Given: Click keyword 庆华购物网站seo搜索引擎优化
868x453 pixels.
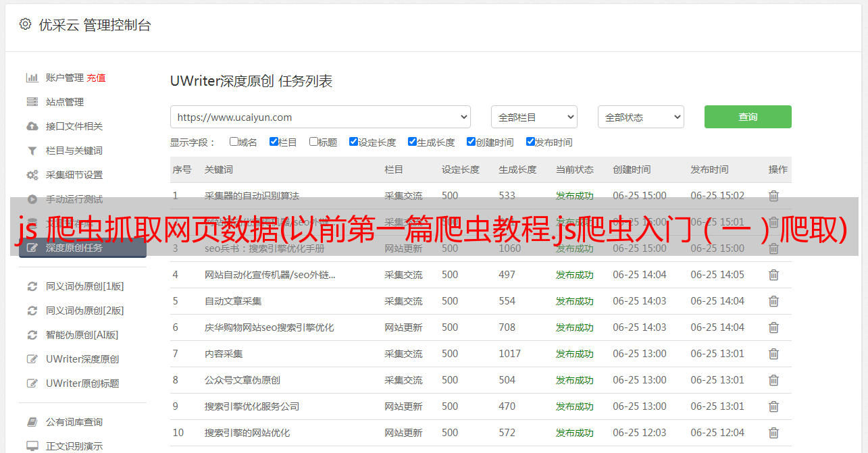Looking at the screenshot, I should (x=270, y=327).
